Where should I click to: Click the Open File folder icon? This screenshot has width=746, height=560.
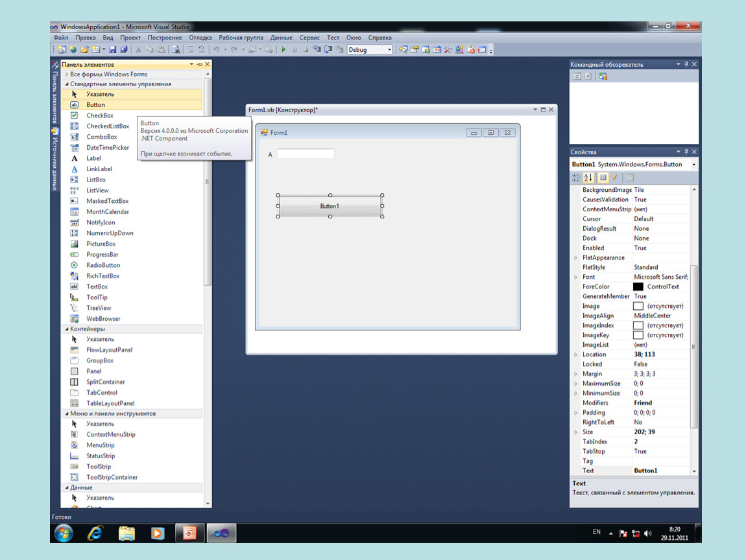85,49
